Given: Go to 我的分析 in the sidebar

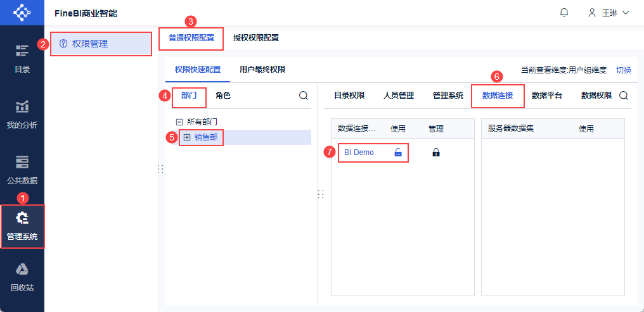Looking at the screenshot, I should pos(22,114).
